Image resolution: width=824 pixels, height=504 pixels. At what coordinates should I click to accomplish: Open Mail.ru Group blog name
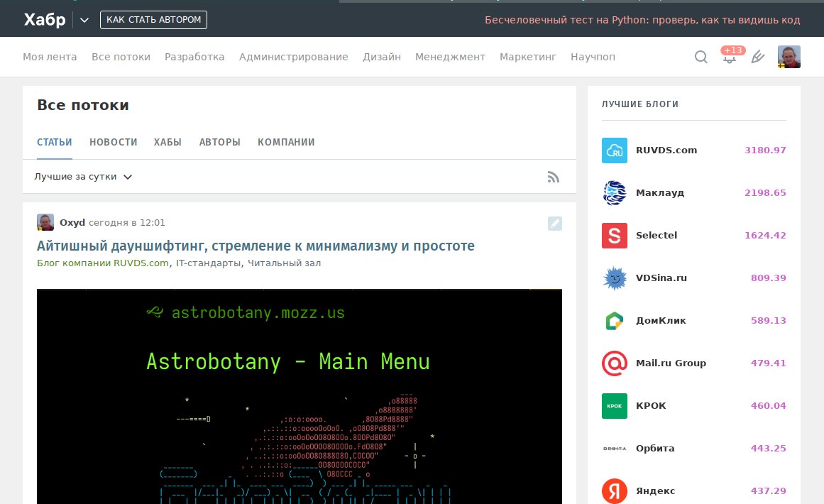tap(671, 363)
